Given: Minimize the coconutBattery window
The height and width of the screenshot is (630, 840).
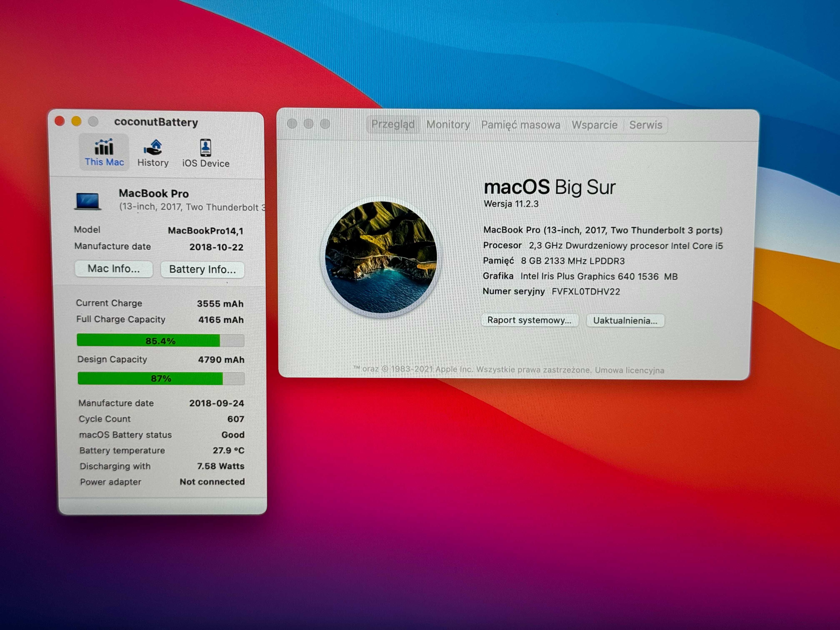Looking at the screenshot, I should (x=76, y=121).
